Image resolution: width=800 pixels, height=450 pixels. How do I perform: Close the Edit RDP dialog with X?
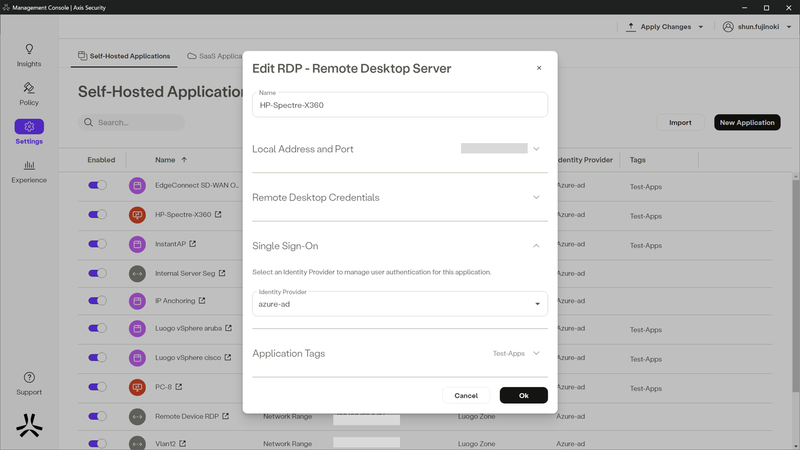539,68
